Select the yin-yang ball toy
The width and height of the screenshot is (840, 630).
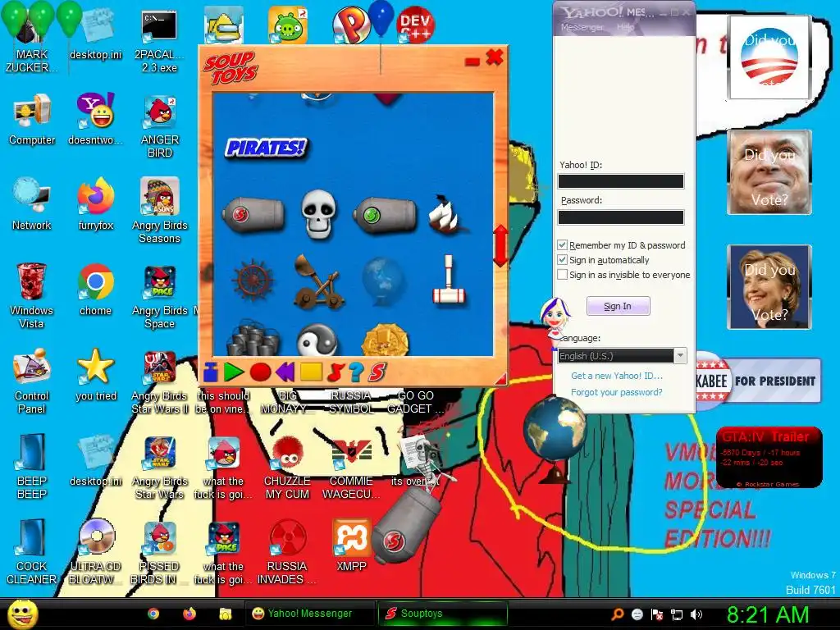tap(317, 340)
